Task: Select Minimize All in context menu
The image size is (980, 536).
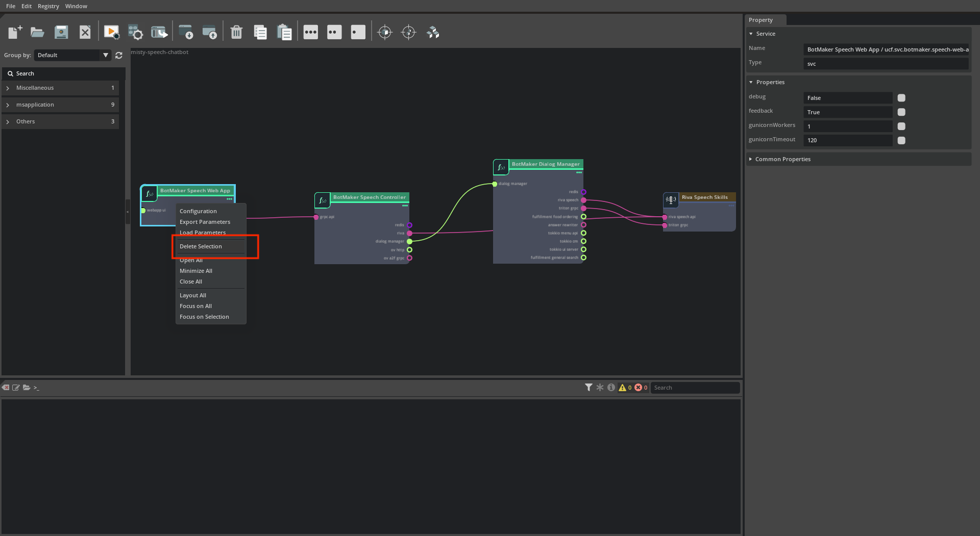Action: 211,271
